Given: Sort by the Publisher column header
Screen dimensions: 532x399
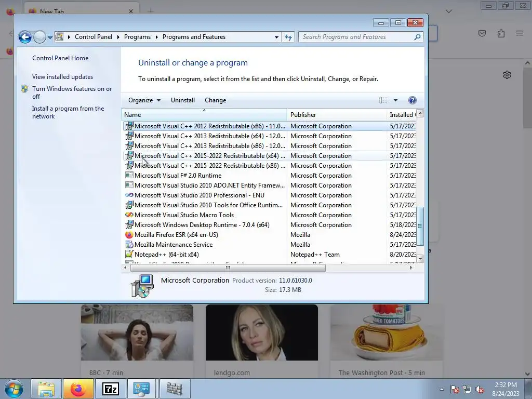Looking at the screenshot, I should [337, 115].
